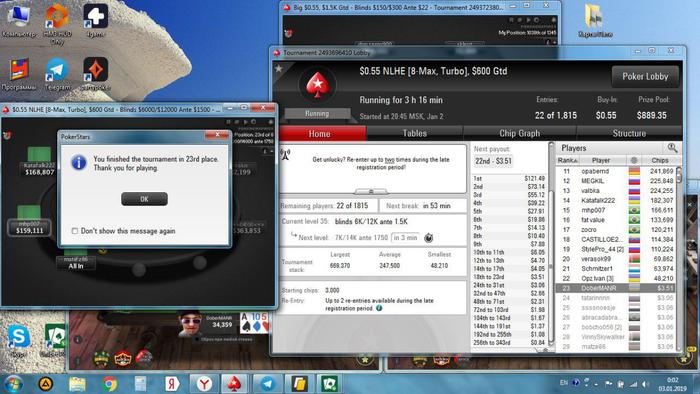Image resolution: width=700 pixels, height=394 pixels.
Task: Open the Chip Graph tab
Action: (x=520, y=133)
